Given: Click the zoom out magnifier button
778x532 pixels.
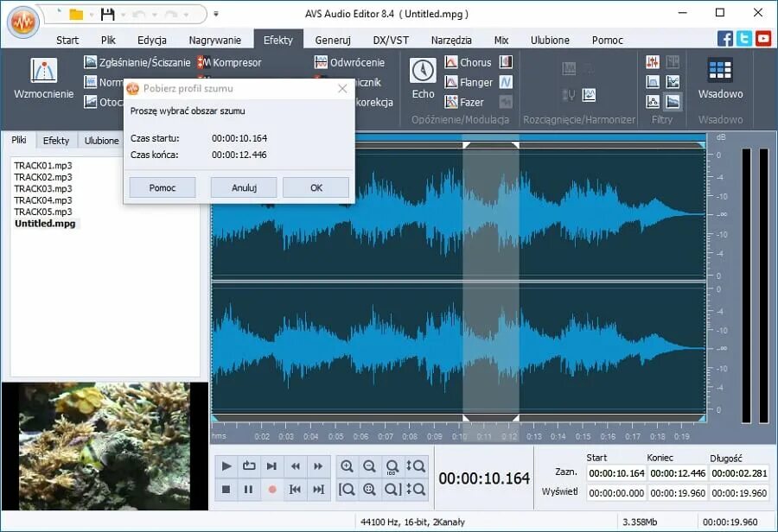Looking at the screenshot, I should click(369, 466).
